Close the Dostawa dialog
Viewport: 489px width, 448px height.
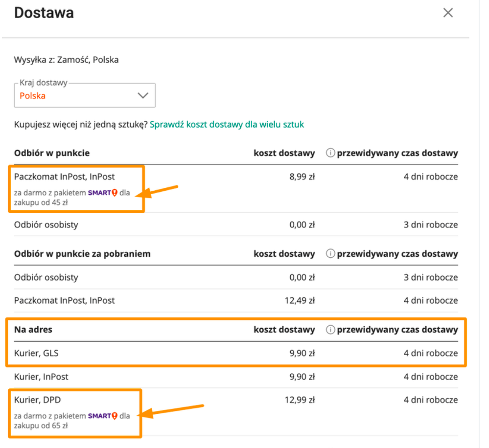(447, 13)
